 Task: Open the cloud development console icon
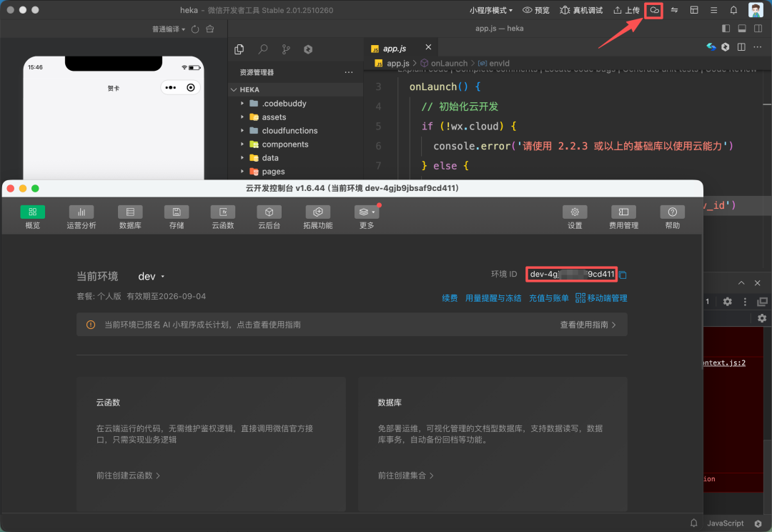(653, 10)
